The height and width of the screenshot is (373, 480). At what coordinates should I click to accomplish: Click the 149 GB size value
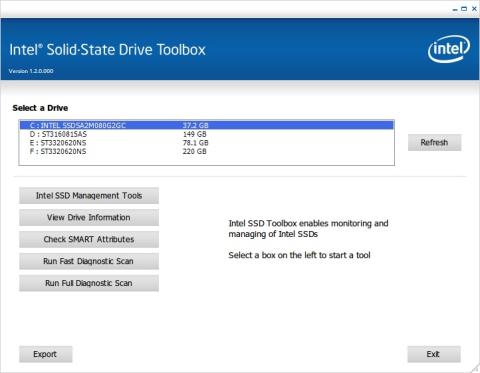pyautogui.click(x=195, y=134)
